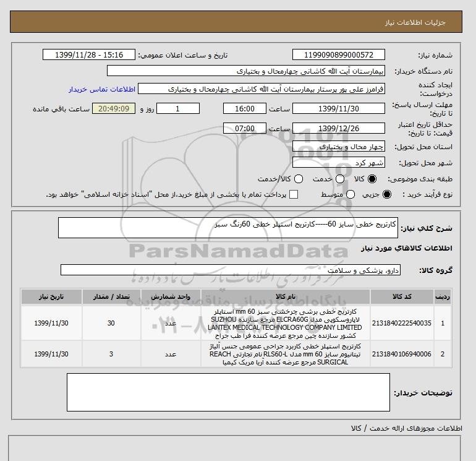Toggle the اسناد خزانه اسلامی payment checkbox

click(x=294, y=194)
